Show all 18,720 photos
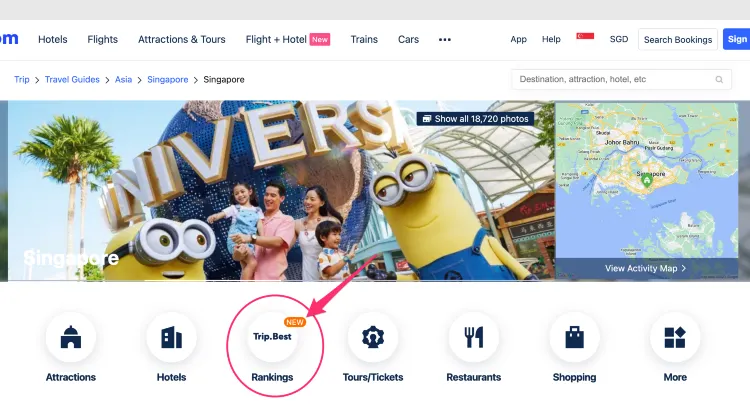 click(475, 119)
